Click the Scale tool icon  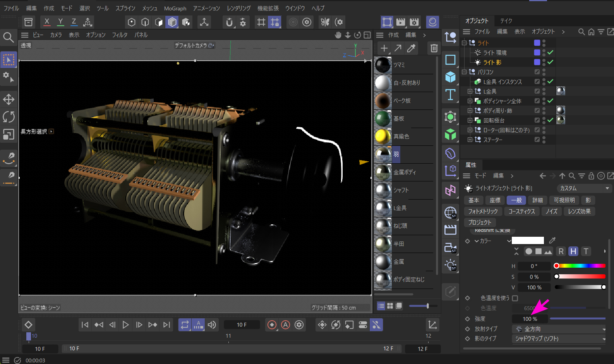point(9,134)
